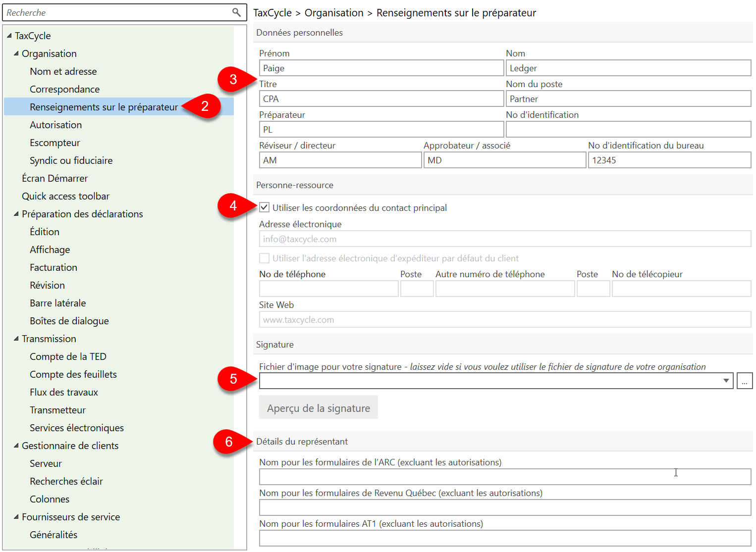Select Révision in the options tree
The width and height of the screenshot is (756, 552).
coord(48,285)
